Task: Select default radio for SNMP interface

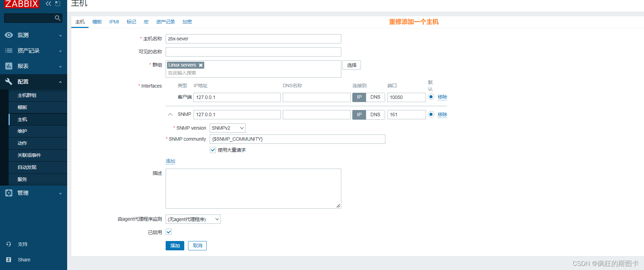Action: [x=431, y=114]
